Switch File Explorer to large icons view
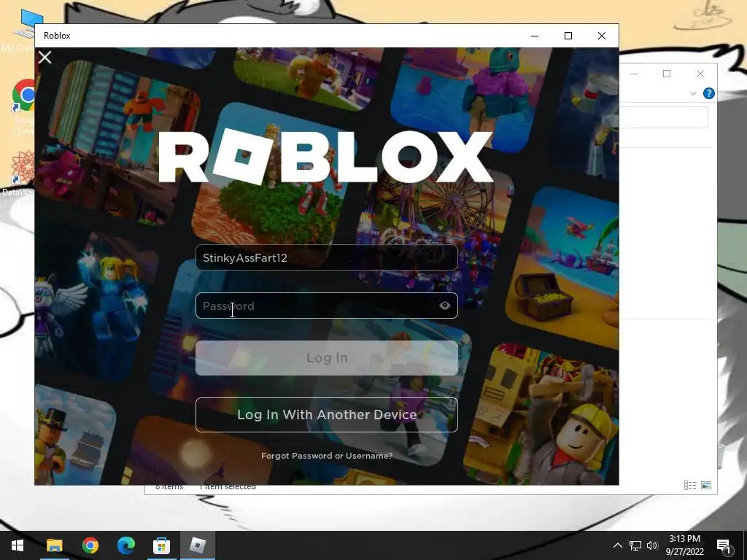The width and height of the screenshot is (747, 560). point(706,485)
